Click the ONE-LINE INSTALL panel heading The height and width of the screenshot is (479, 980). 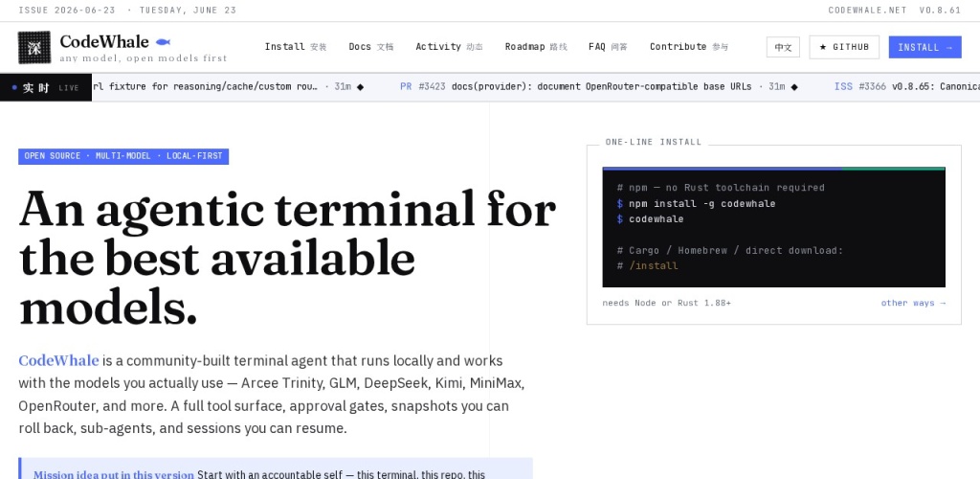(x=653, y=142)
